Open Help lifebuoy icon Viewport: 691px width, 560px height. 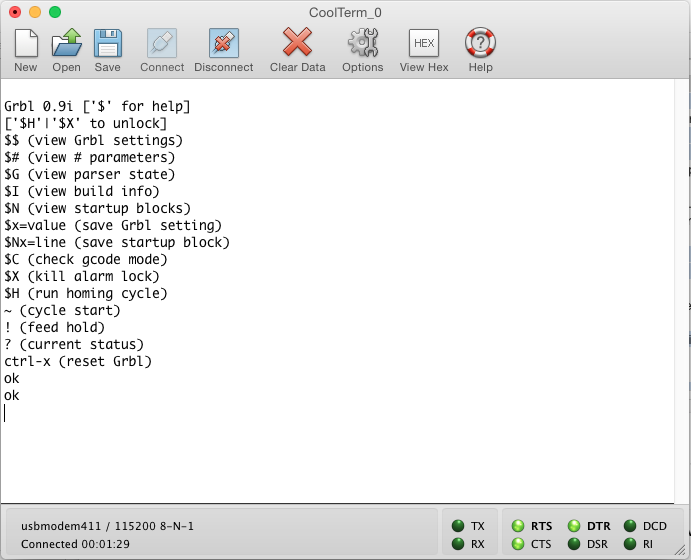480,44
